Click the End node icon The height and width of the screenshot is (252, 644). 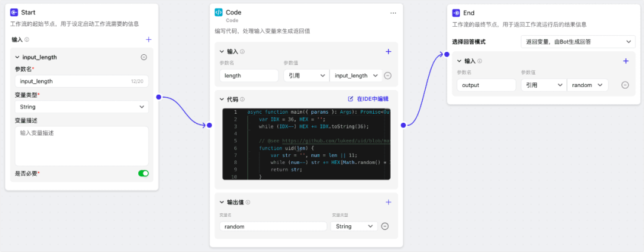click(456, 13)
